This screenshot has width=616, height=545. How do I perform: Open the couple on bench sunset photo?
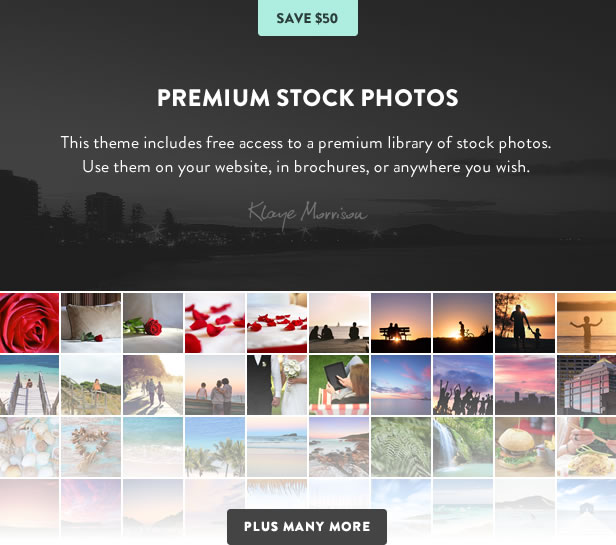click(x=401, y=323)
